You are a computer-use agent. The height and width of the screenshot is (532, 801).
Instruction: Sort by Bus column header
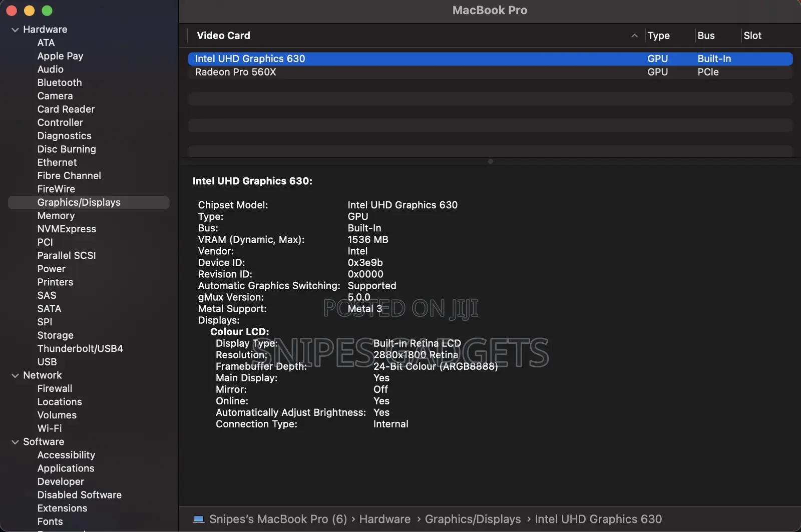pos(706,36)
